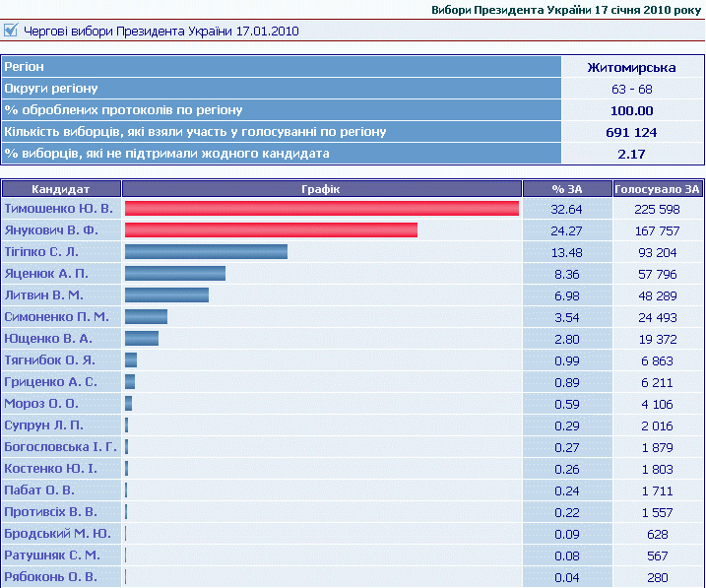Click the Житомирська region name
706x588 pixels.
631,67
